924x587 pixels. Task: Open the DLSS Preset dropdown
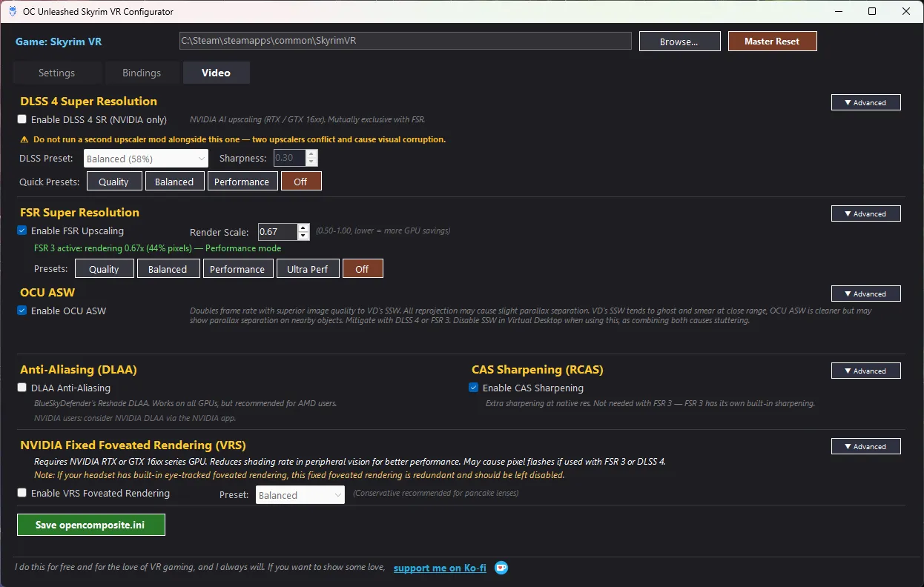(146, 159)
